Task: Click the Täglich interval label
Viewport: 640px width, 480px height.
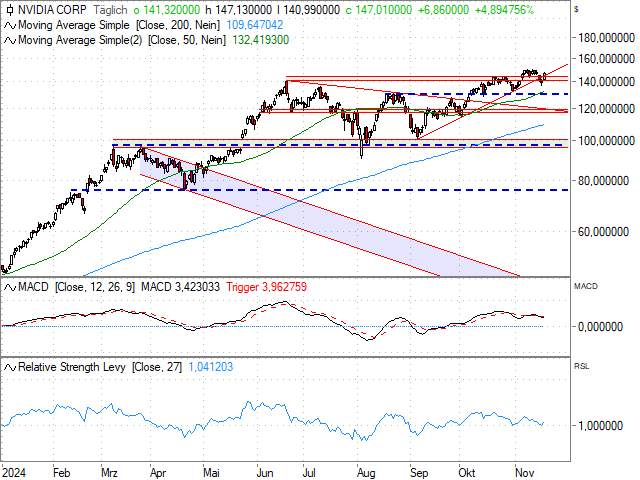Action: [110, 10]
